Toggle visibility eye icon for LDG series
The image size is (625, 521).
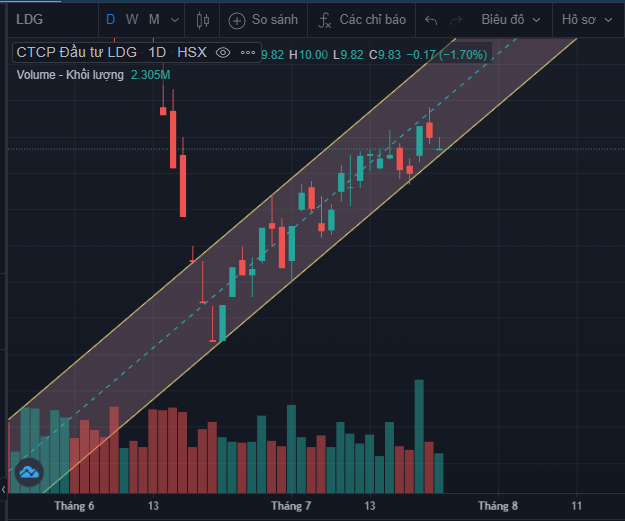(223, 53)
